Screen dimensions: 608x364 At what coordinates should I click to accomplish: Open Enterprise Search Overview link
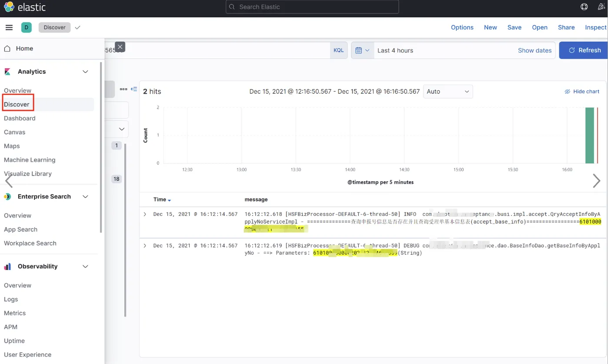point(17,215)
